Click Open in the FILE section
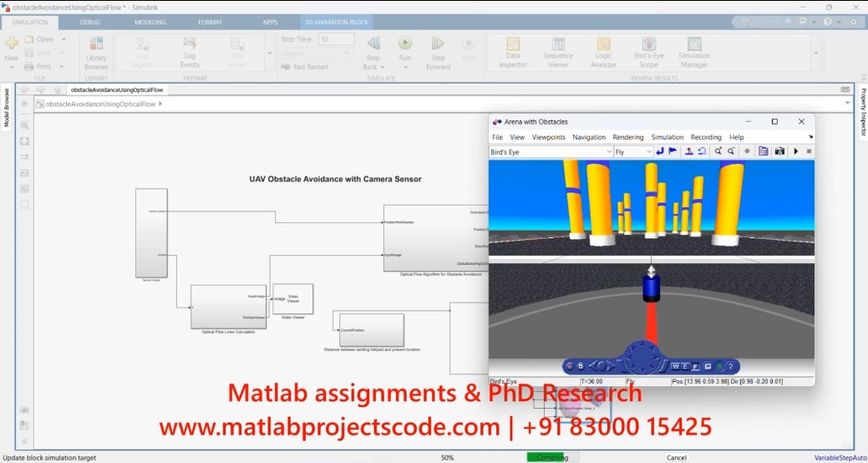 [x=38, y=39]
